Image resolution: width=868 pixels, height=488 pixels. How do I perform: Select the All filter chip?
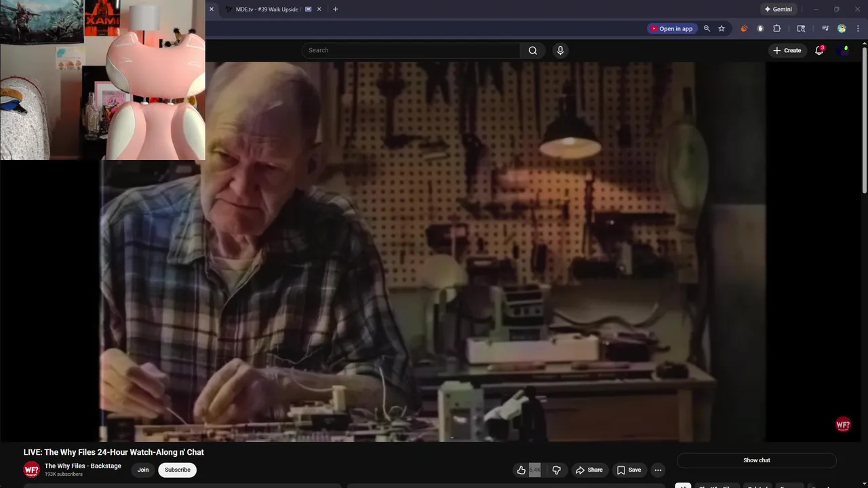683,485
